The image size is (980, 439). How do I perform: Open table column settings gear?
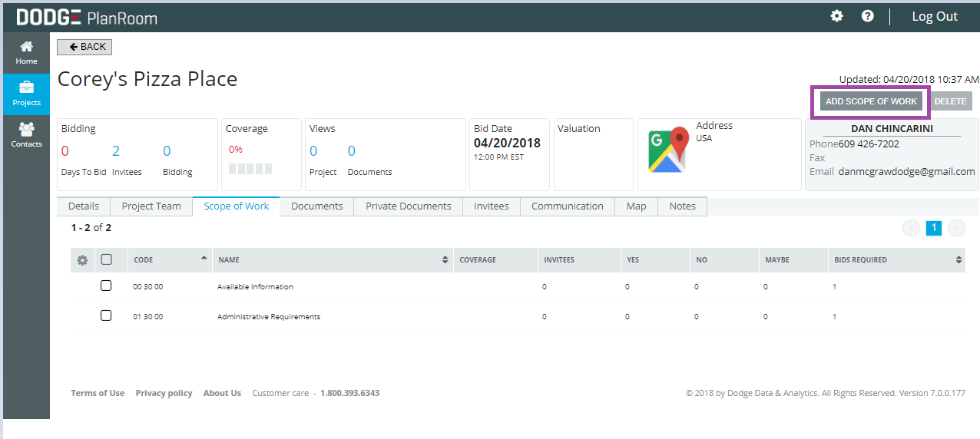(82, 260)
